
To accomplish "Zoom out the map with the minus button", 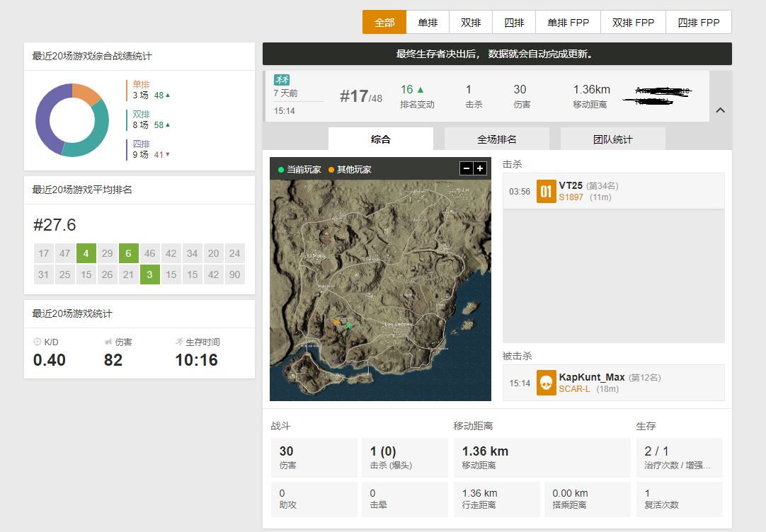I will pyautogui.click(x=466, y=170).
